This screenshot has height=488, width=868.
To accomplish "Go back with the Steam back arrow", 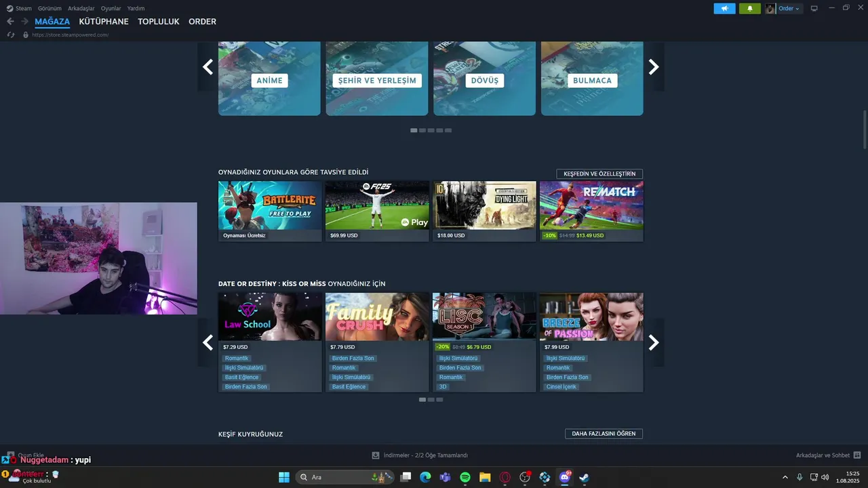I will (x=10, y=22).
